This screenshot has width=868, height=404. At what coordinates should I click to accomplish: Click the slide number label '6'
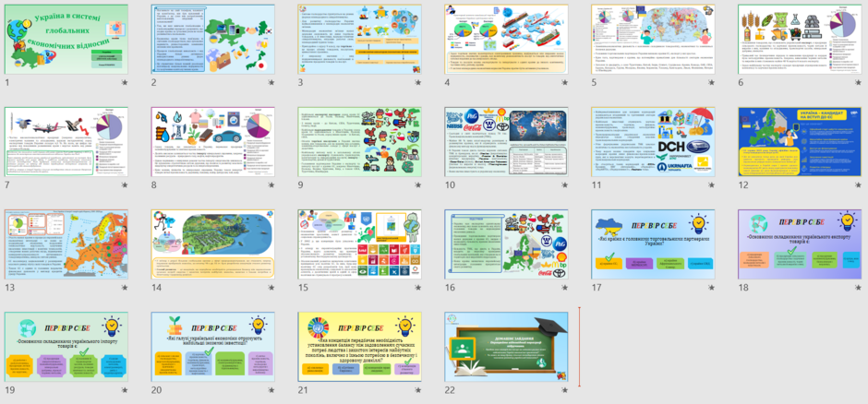click(x=741, y=83)
